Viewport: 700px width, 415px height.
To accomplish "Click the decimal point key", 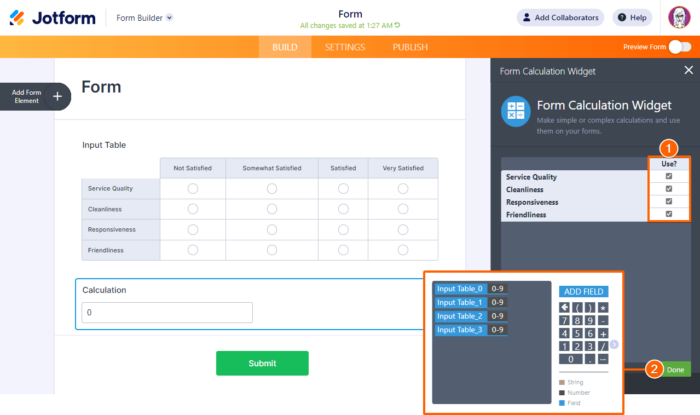I will [x=590, y=359].
